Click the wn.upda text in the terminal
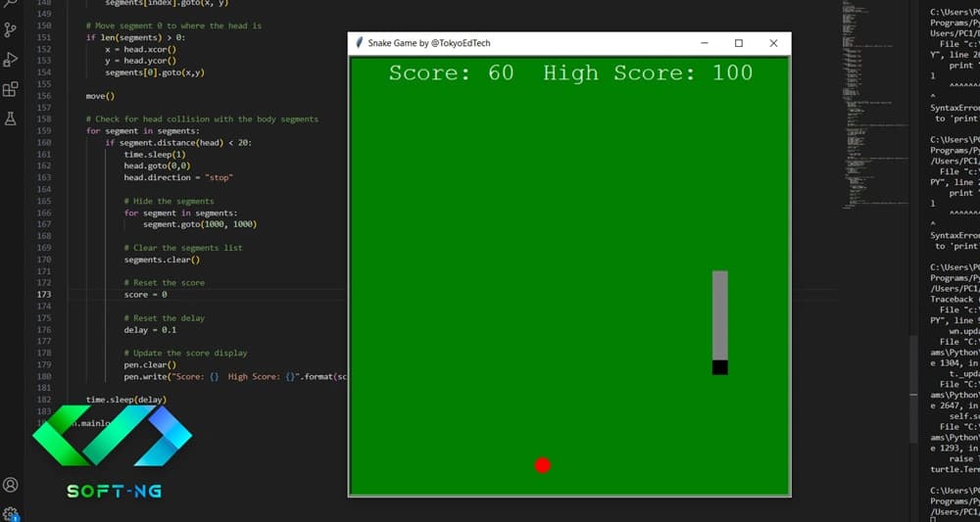The image size is (980, 522). (964, 331)
